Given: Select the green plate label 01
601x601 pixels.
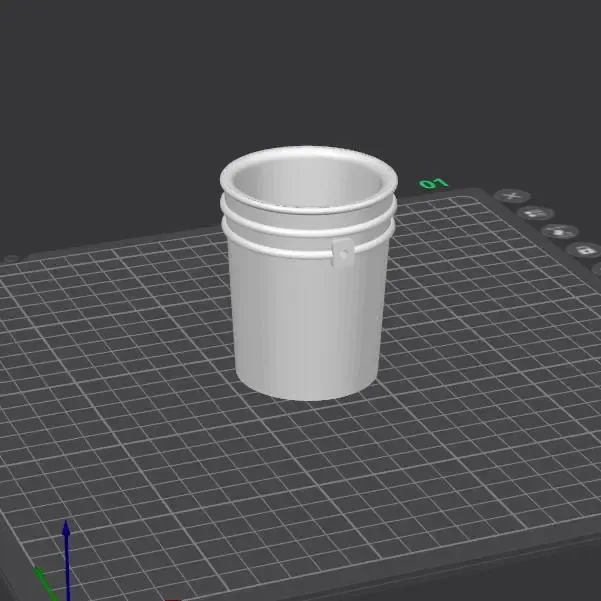Looking at the screenshot, I should point(434,184).
